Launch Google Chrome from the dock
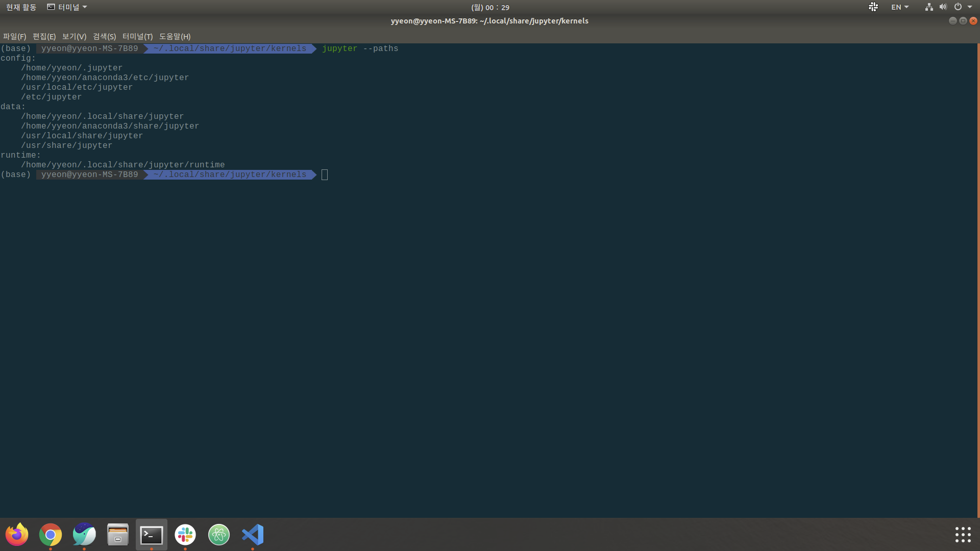The image size is (980, 551). [51, 535]
